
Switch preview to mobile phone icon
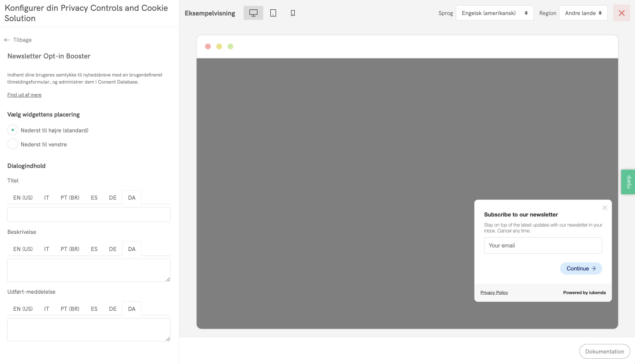point(293,13)
